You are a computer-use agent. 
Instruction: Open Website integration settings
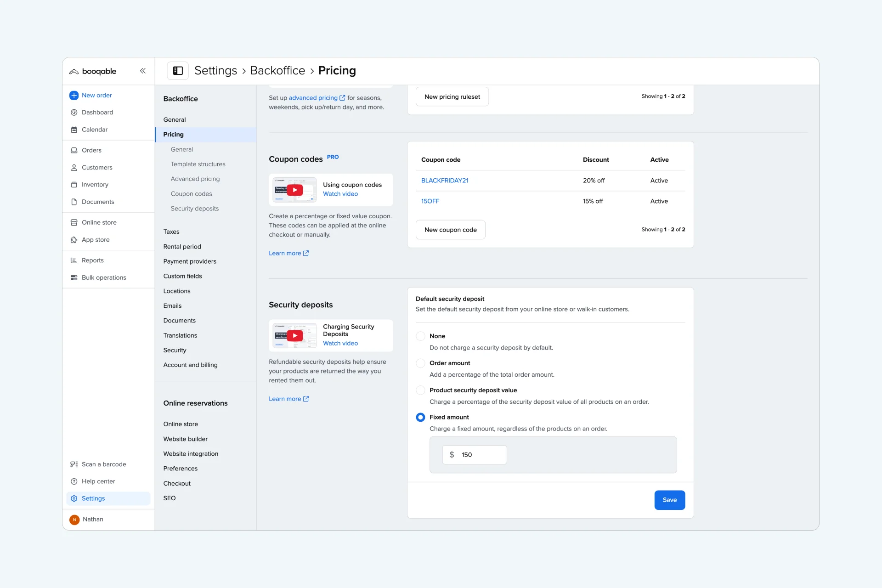[x=191, y=454]
